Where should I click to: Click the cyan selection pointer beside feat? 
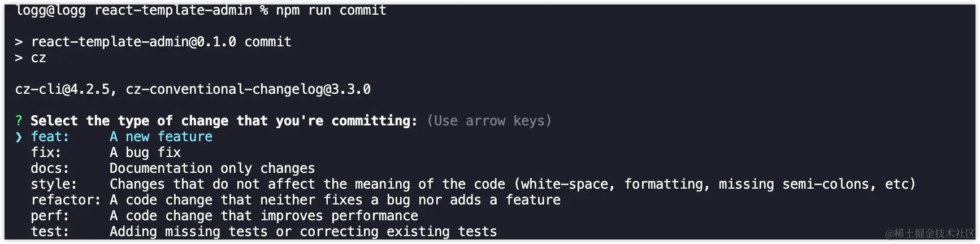19,137
